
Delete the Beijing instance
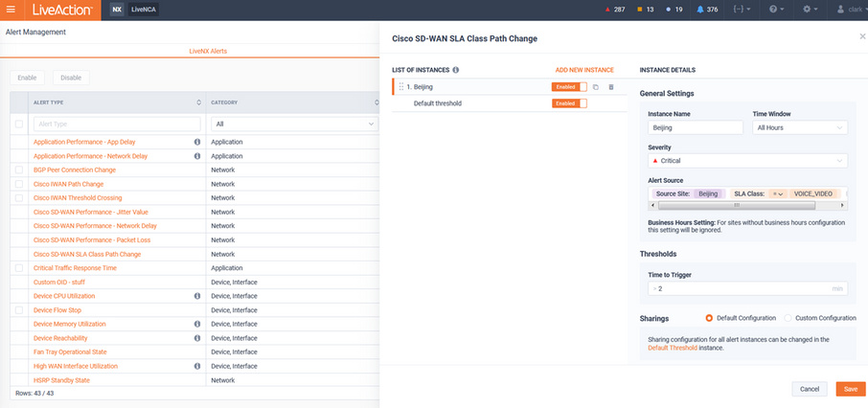pyautogui.click(x=611, y=87)
